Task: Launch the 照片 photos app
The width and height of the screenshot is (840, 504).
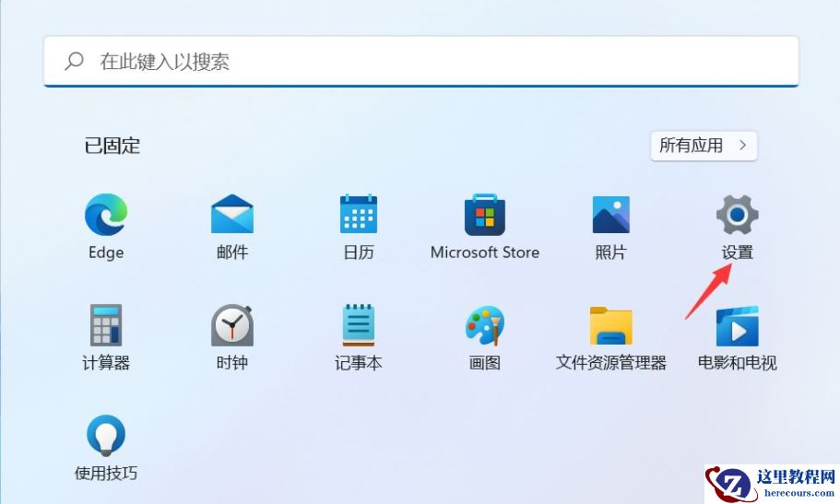Action: click(610, 215)
